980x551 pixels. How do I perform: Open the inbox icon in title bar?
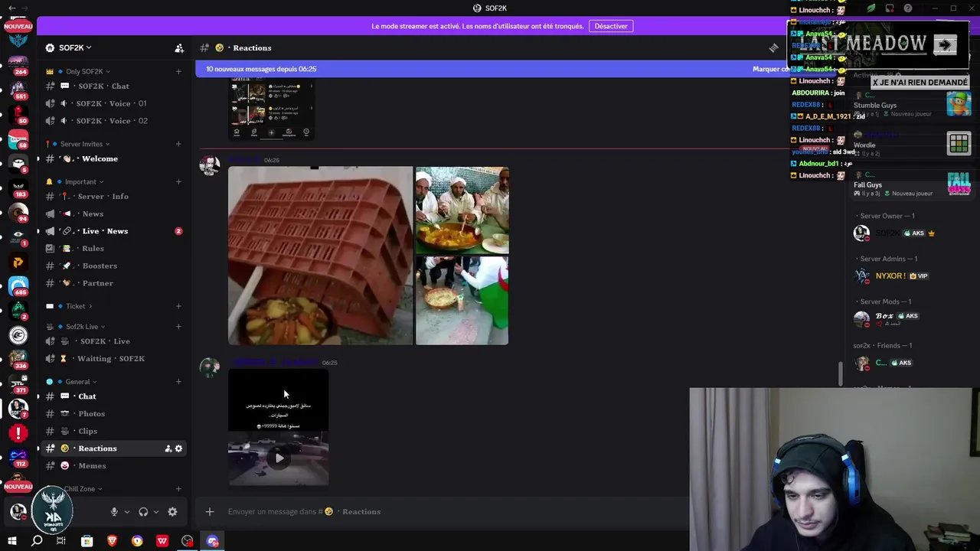click(x=890, y=8)
